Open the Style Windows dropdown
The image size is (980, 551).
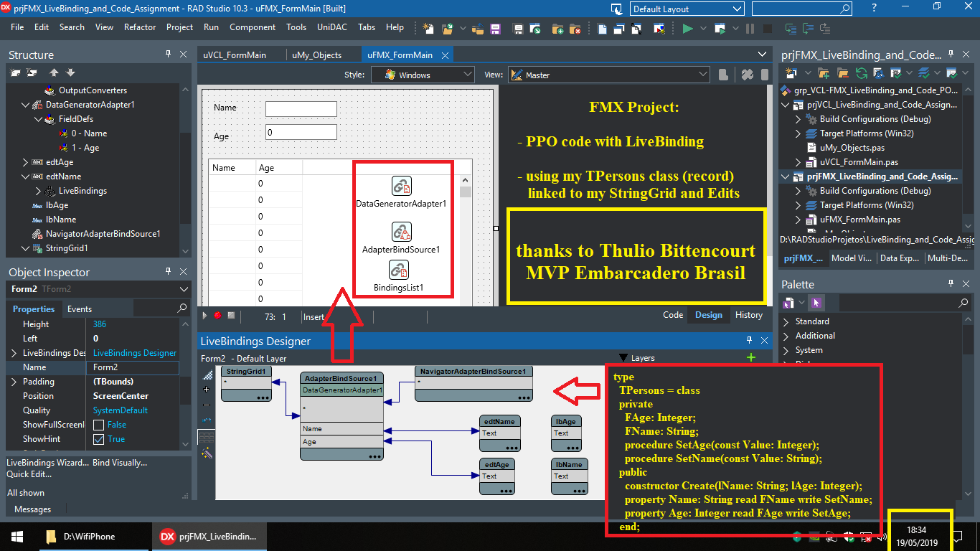[x=468, y=75]
